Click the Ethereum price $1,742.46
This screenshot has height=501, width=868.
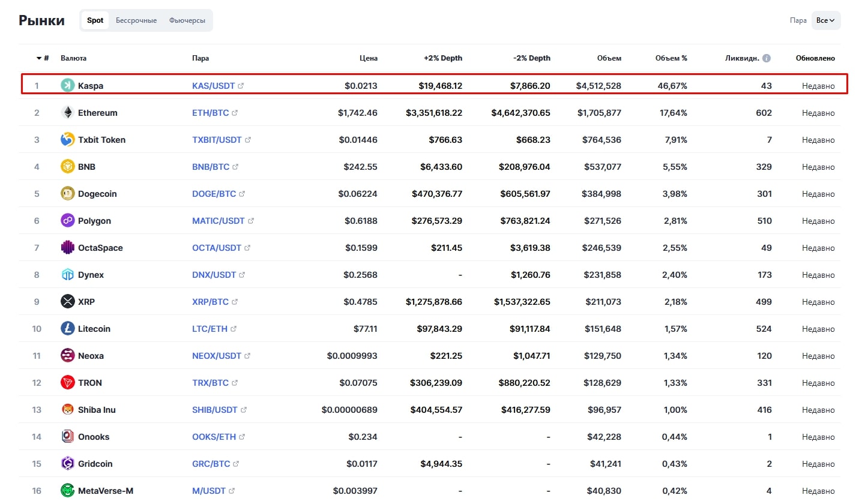click(358, 113)
